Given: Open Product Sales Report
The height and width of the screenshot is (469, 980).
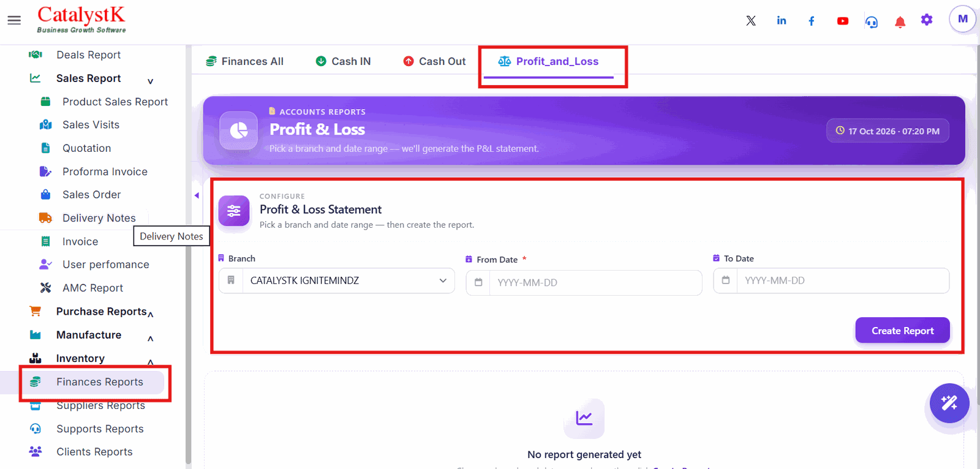Looking at the screenshot, I should pos(115,102).
